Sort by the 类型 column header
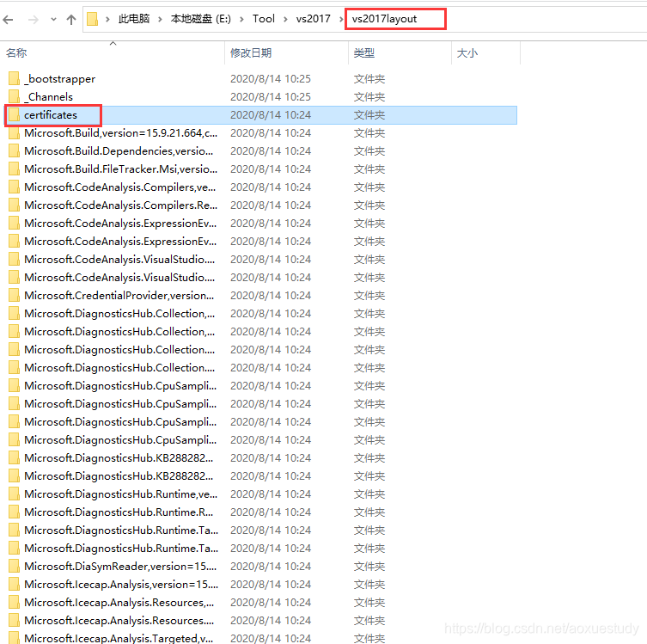The height and width of the screenshot is (644, 647). (364, 52)
